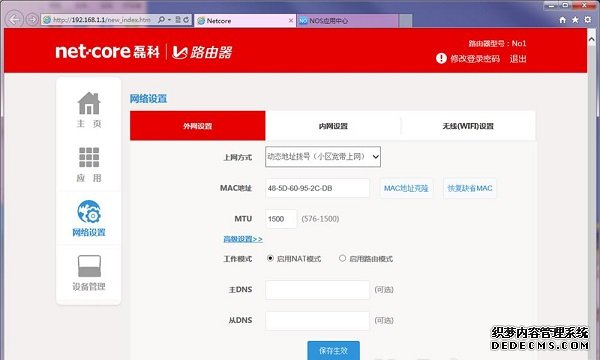Click the browser URL address field
This screenshot has width=600, height=360.
pos(101,20)
